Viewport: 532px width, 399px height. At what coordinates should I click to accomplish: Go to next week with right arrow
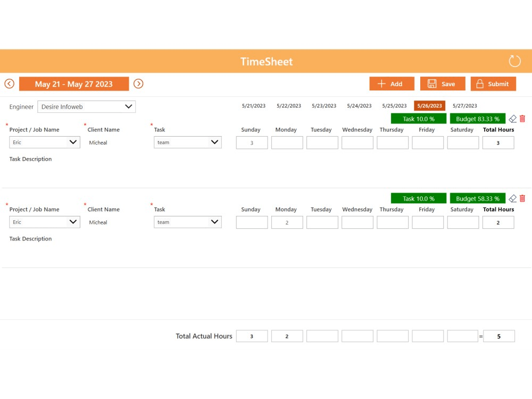(138, 84)
